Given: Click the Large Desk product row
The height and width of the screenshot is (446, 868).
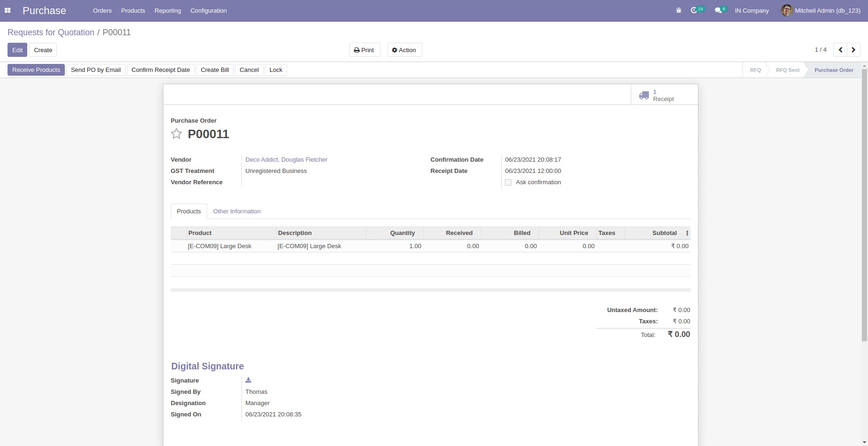Looking at the screenshot, I should 219,246.
